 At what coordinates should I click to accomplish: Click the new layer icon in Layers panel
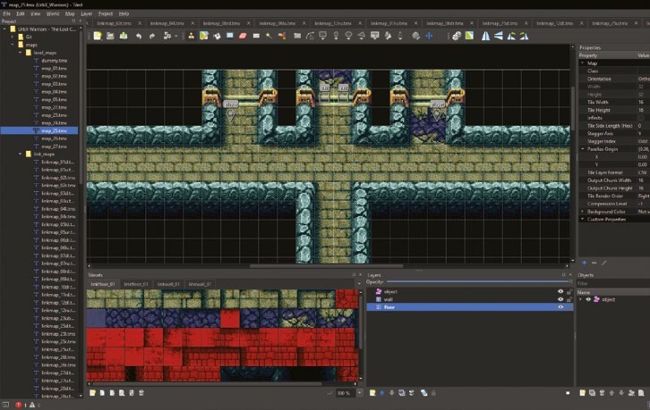tap(370, 393)
